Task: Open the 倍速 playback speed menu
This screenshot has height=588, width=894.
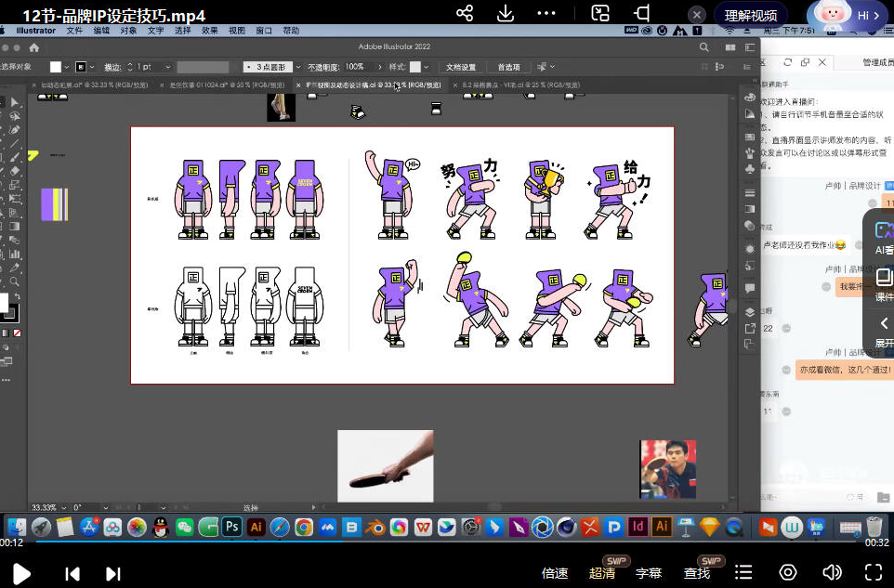Action: pos(555,573)
